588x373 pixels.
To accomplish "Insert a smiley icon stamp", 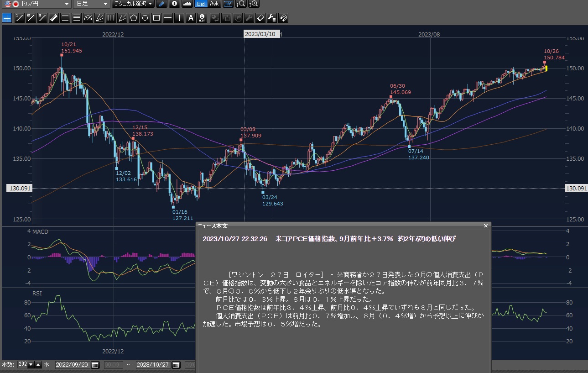I will coord(202,18).
